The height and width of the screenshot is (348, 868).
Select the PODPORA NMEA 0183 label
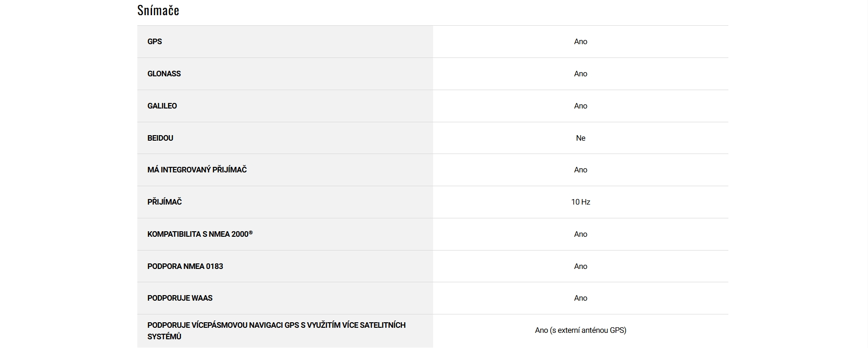[x=185, y=266]
